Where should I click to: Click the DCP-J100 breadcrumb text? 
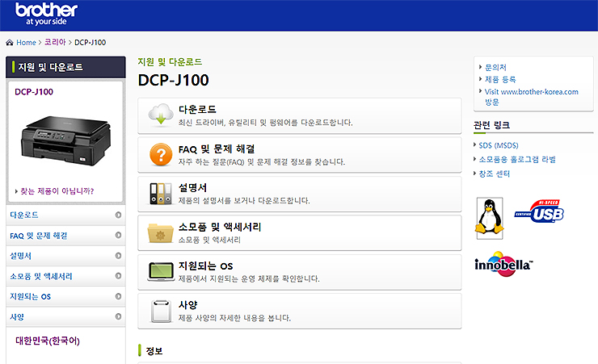(90, 42)
